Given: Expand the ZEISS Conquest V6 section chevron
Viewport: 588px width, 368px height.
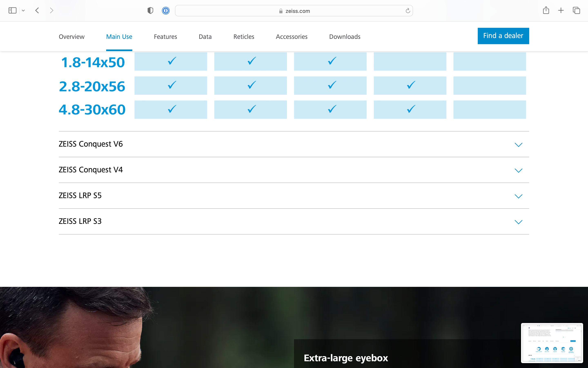Looking at the screenshot, I should (x=519, y=145).
